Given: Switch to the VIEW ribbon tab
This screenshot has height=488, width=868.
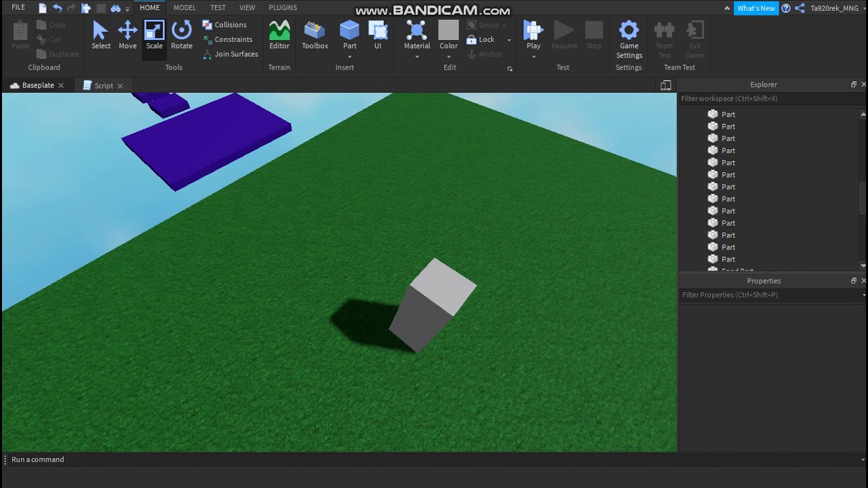Looking at the screenshot, I should [248, 7].
